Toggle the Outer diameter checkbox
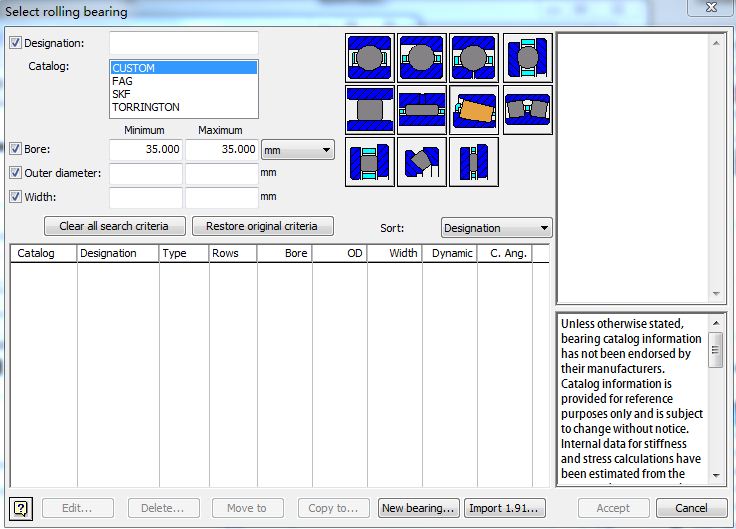Image resolution: width=736 pixels, height=529 pixels. (15, 173)
